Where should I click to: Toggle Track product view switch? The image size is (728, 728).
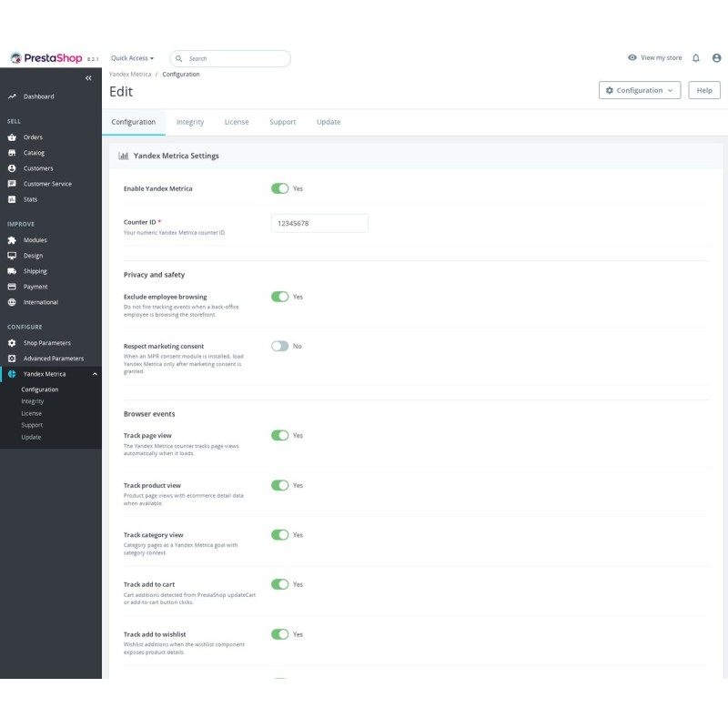point(280,485)
